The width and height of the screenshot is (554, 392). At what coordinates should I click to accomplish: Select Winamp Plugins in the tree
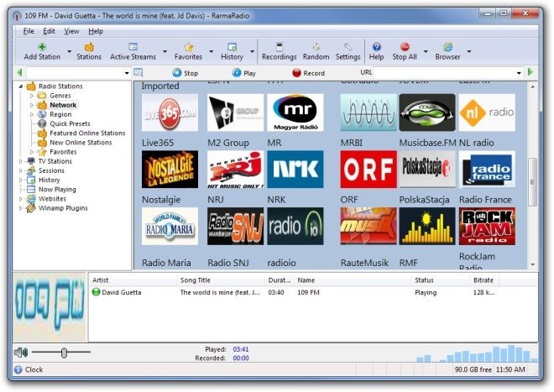(x=63, y=208)
